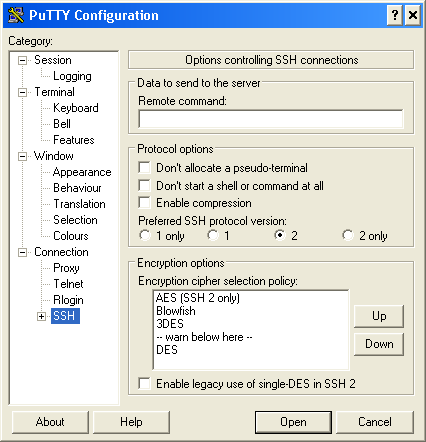
Task: Select the '2 only' SSH protocol version
Action: pyautogui.click(x=348, y=235)
